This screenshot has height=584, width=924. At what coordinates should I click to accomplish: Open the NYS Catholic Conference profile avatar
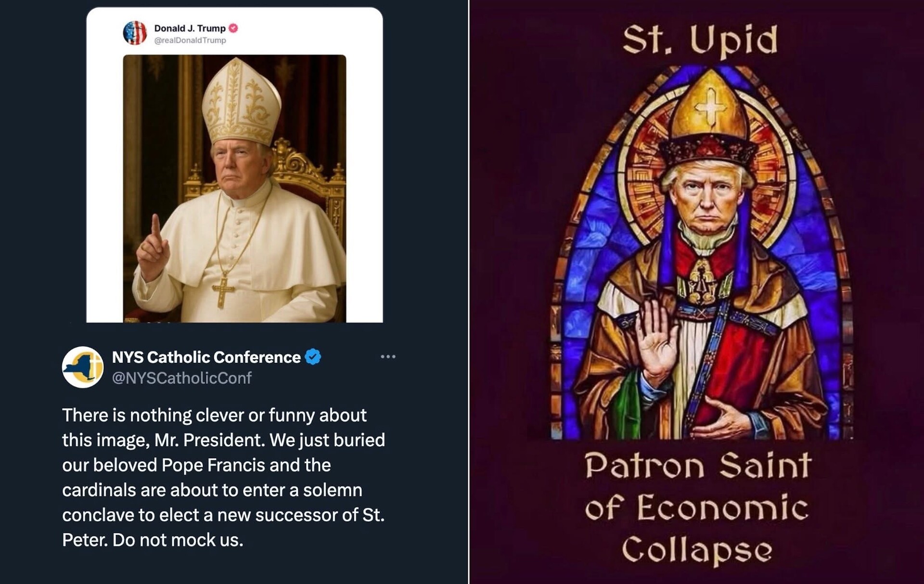coord(83,367)
